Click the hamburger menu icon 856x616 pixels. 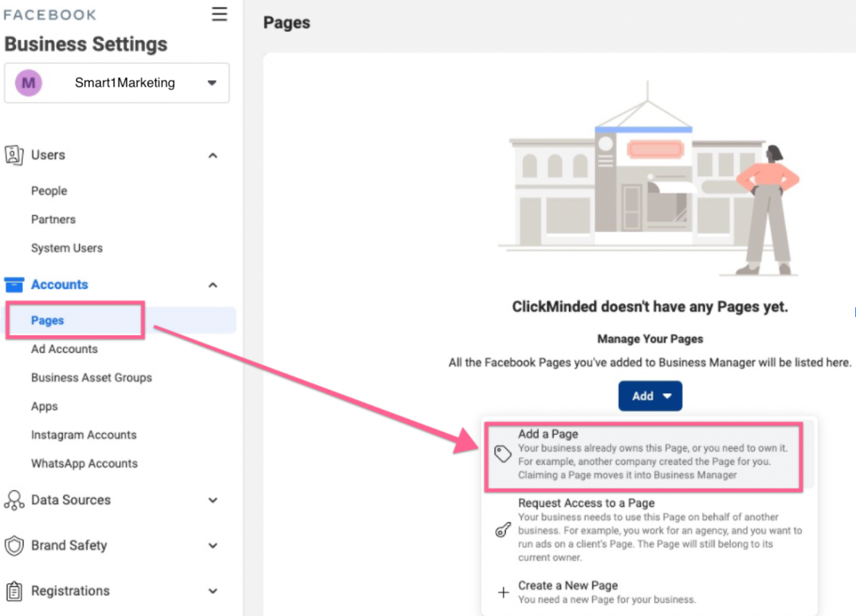click(x=219, y=15)
